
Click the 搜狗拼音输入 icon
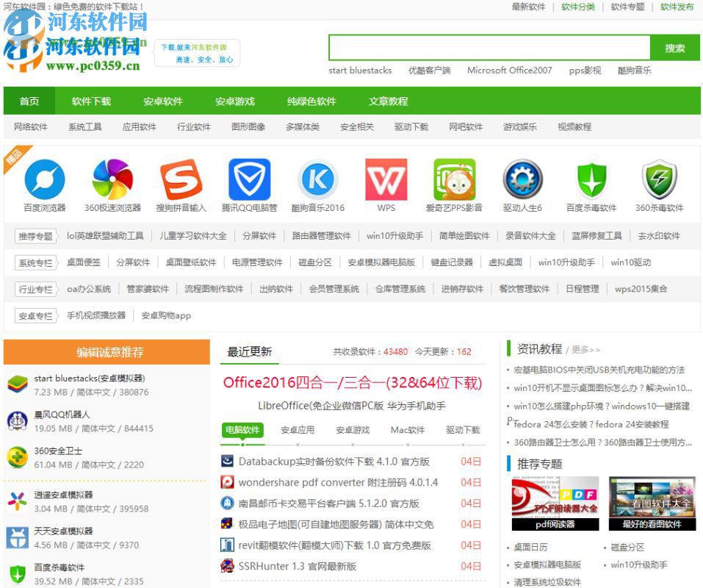click(182, 179)
